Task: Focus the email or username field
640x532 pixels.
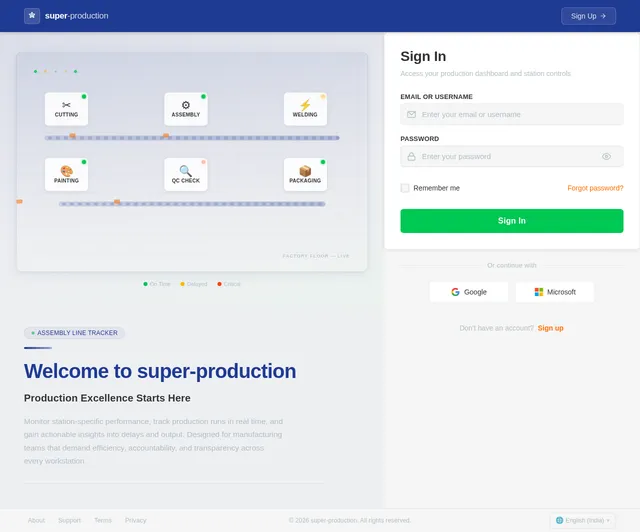Action: (511, 114)
